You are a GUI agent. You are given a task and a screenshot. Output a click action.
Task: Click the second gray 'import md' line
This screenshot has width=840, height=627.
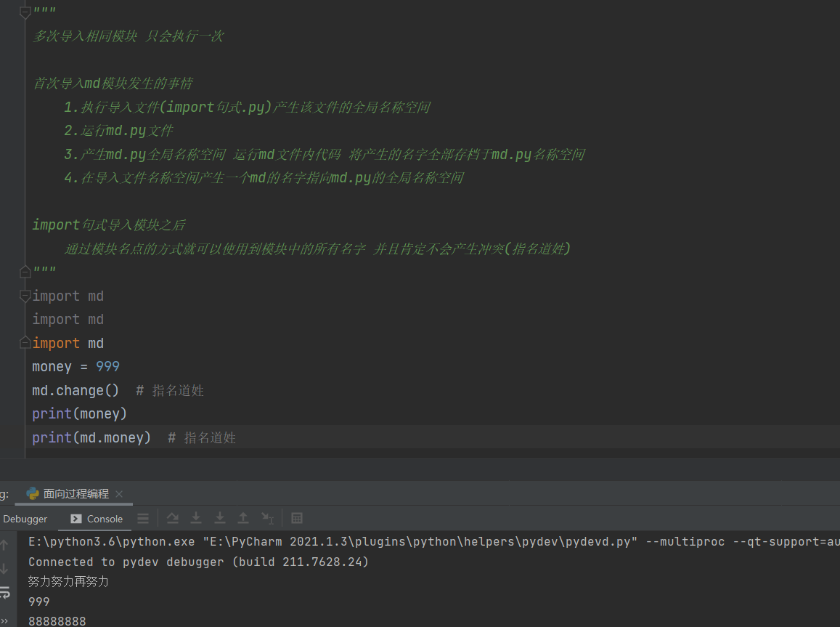[68, 320]
